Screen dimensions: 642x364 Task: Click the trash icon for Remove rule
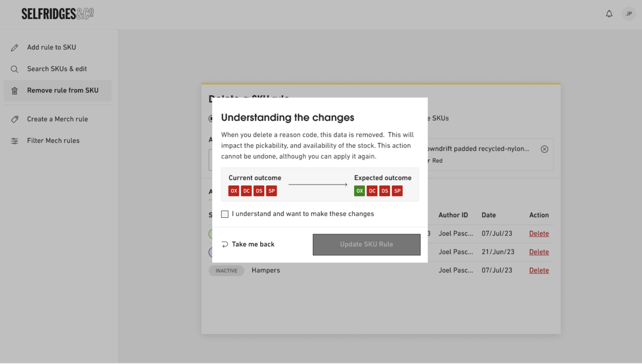(x=15, y=91)
